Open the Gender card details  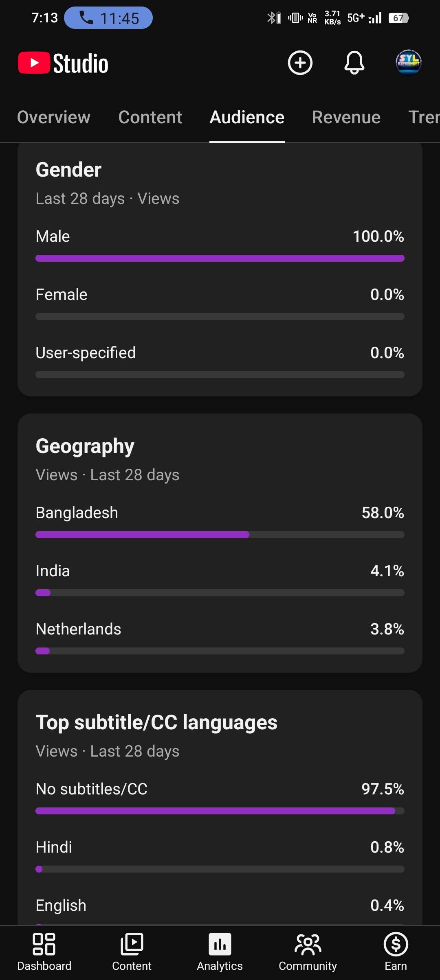pyautogui.click(x=68, y=170)
